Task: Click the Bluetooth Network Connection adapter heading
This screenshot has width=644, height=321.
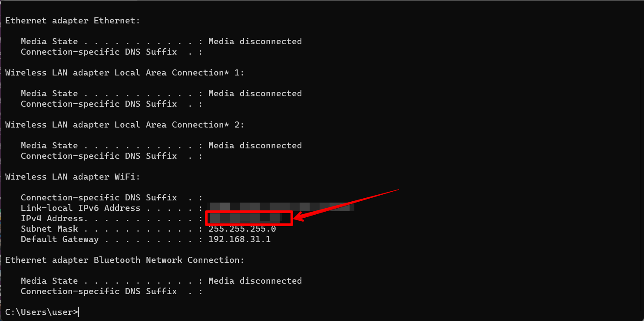Action: 125,260
